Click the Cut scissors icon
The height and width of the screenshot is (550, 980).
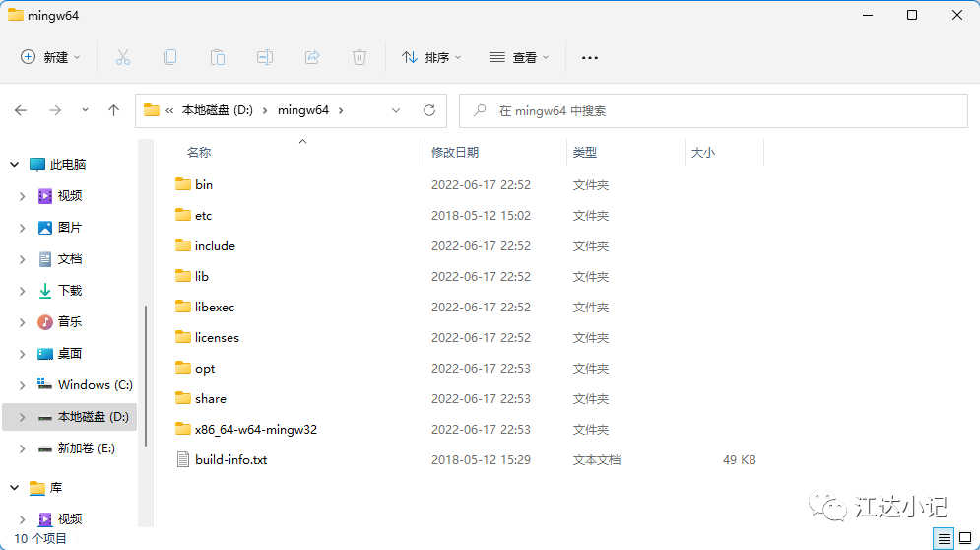click(123, 57)
